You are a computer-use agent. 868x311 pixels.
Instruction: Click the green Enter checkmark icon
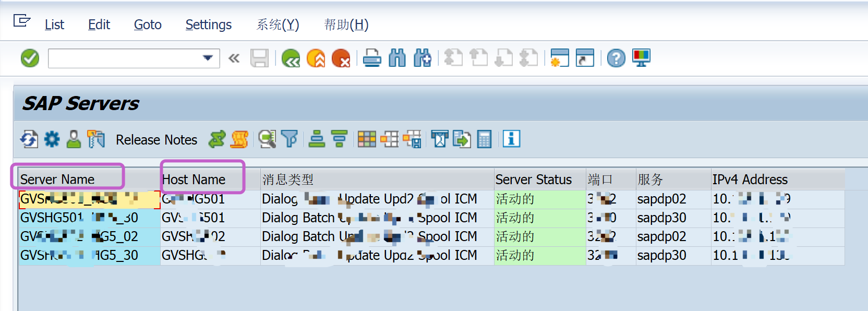[x=30, y=58]
